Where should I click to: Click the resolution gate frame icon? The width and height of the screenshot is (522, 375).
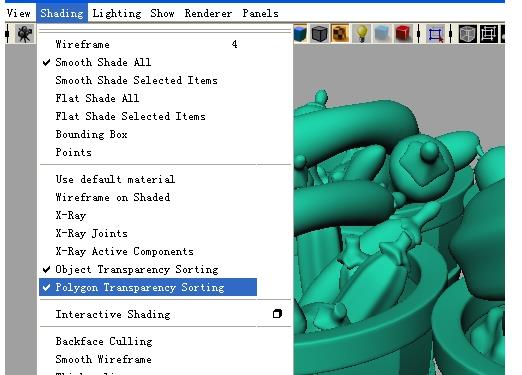489,34
